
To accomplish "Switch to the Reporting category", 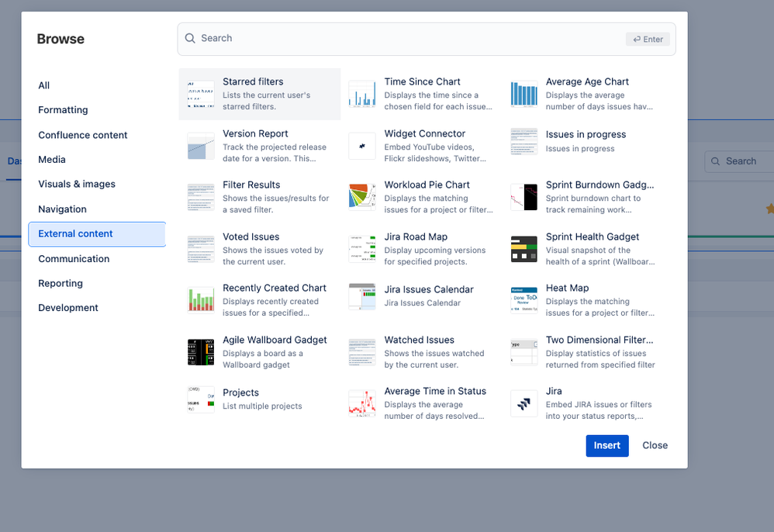I will click(x=60, y=283).
